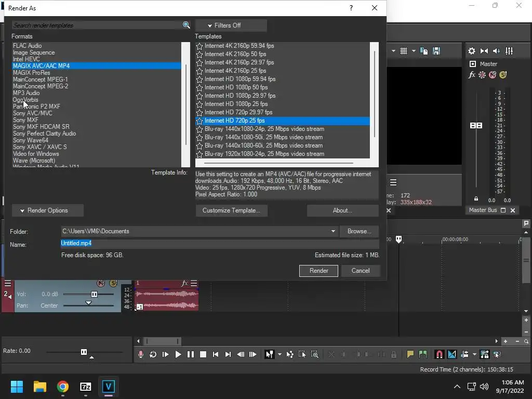
Task: Open the Folder path dropdown arrow
Action: 333,231
